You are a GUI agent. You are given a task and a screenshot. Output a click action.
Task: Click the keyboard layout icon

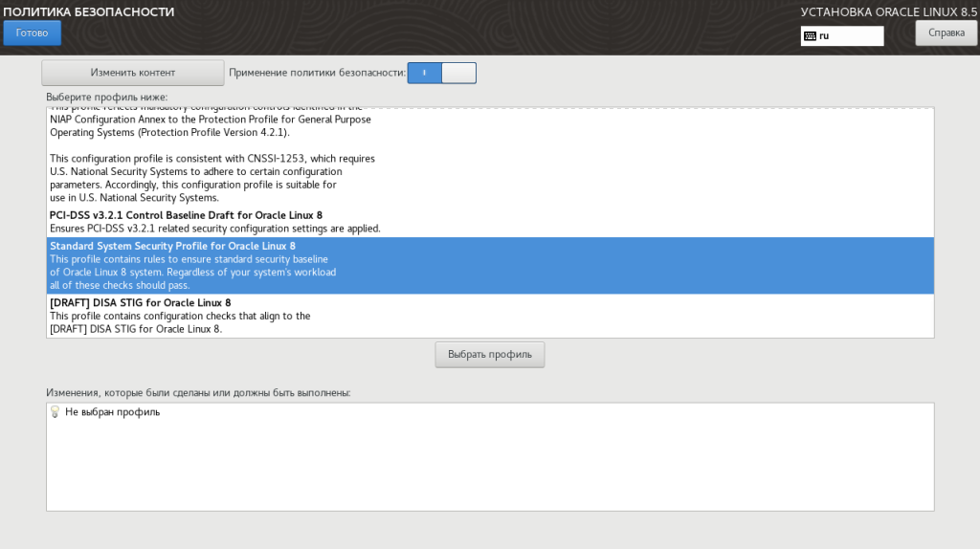click(x=810, y=36)
